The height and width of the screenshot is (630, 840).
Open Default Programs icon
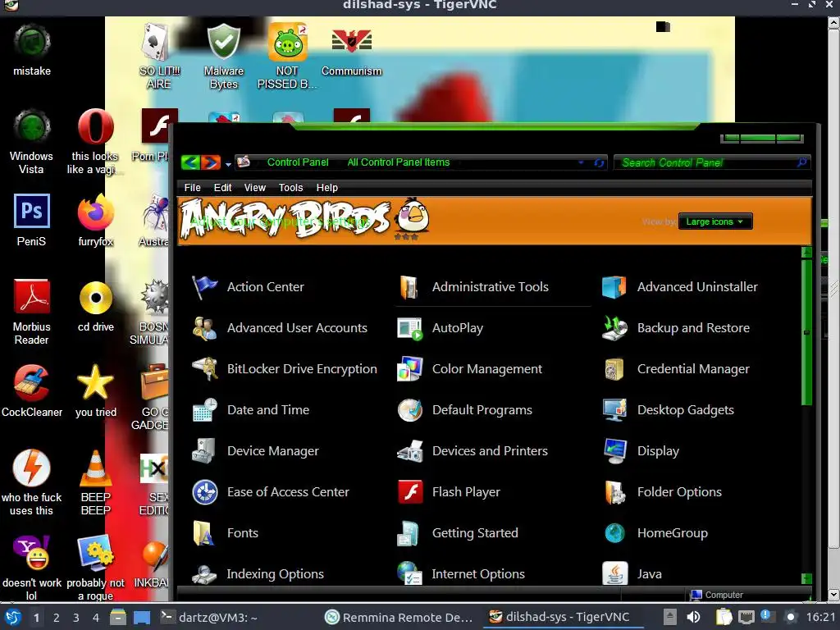[410, 410]
